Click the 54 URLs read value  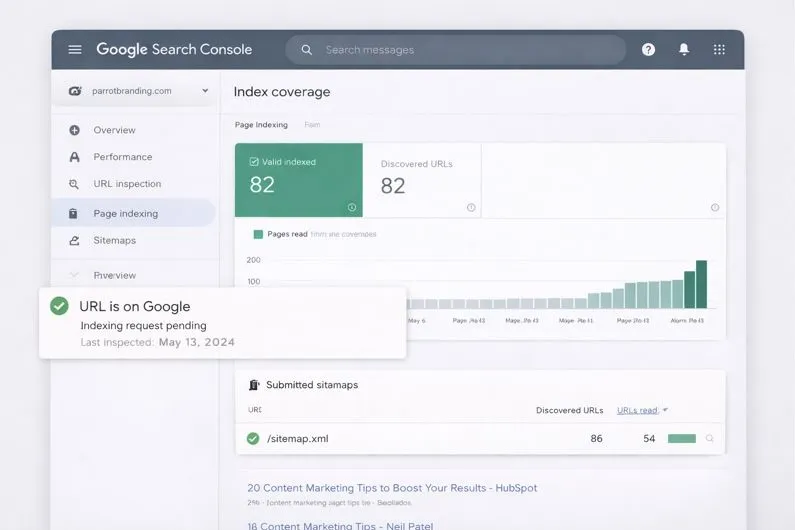(649, 439)
